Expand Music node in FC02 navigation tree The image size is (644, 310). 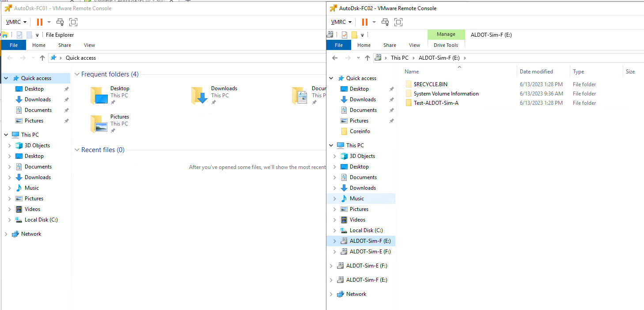[x=335, y=199]
